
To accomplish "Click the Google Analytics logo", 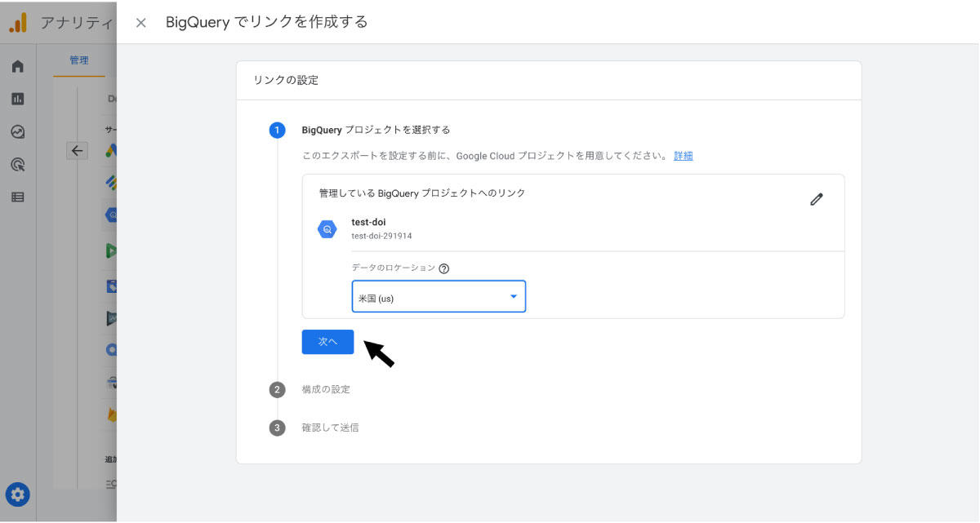I will click(x=18, y=22).
